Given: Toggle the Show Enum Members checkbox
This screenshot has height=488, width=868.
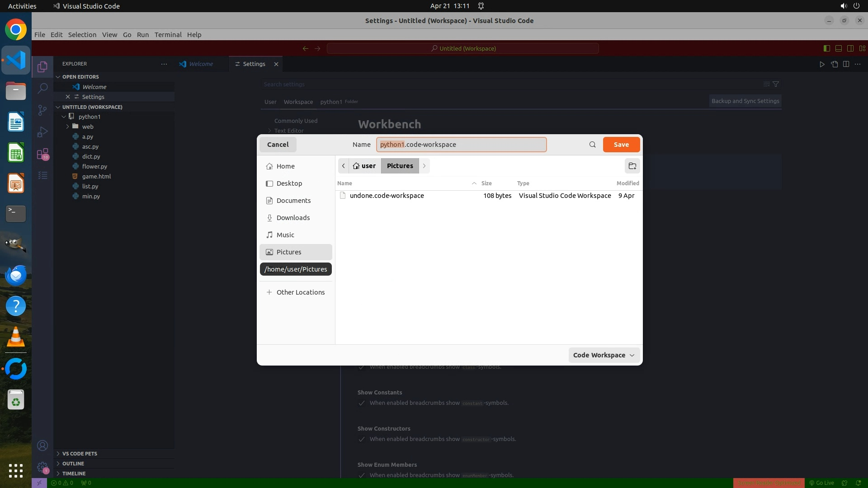Looking at the screenshot, I should (x=362, y=475).
